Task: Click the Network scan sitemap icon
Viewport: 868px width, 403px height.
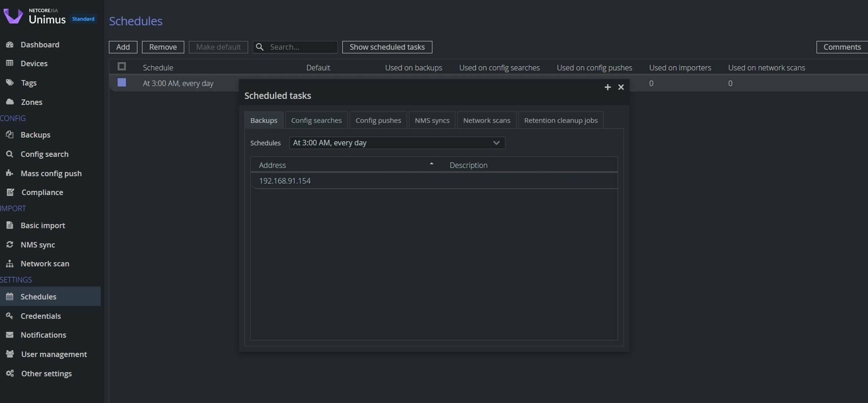Action: click(x=9, y=263)
